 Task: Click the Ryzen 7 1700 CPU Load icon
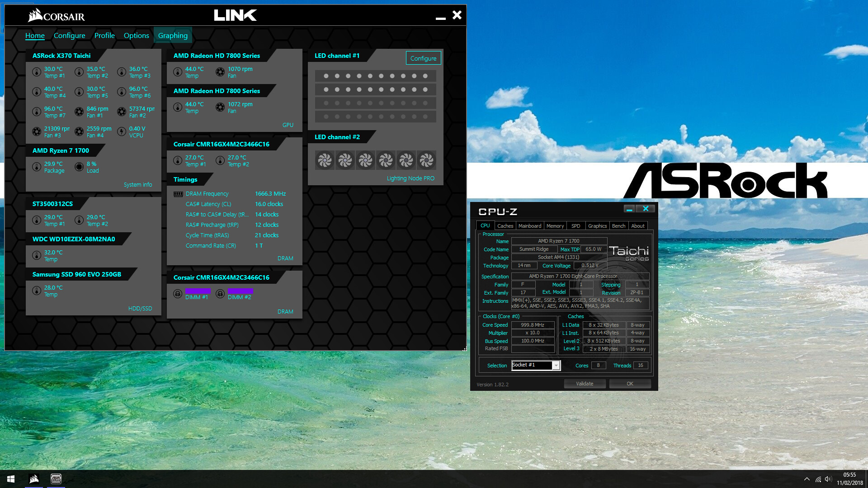point(79,167)
